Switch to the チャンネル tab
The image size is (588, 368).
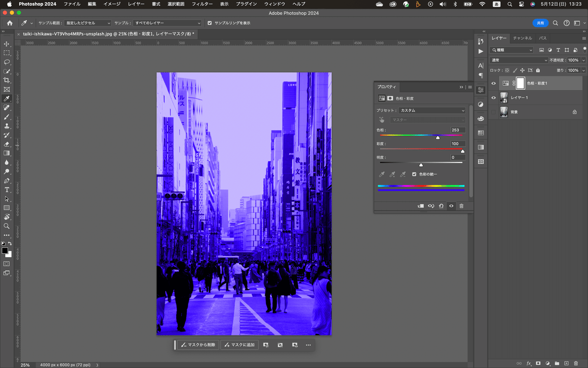[x=522, y=38]
